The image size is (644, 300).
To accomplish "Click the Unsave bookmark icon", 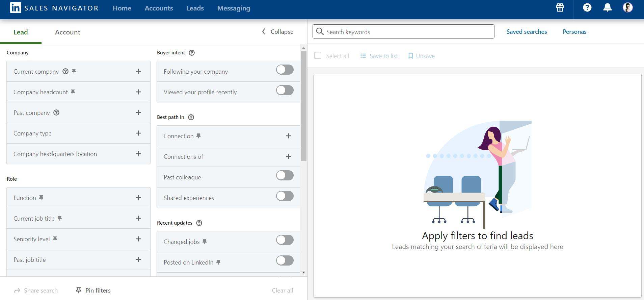I will point(411,56).
